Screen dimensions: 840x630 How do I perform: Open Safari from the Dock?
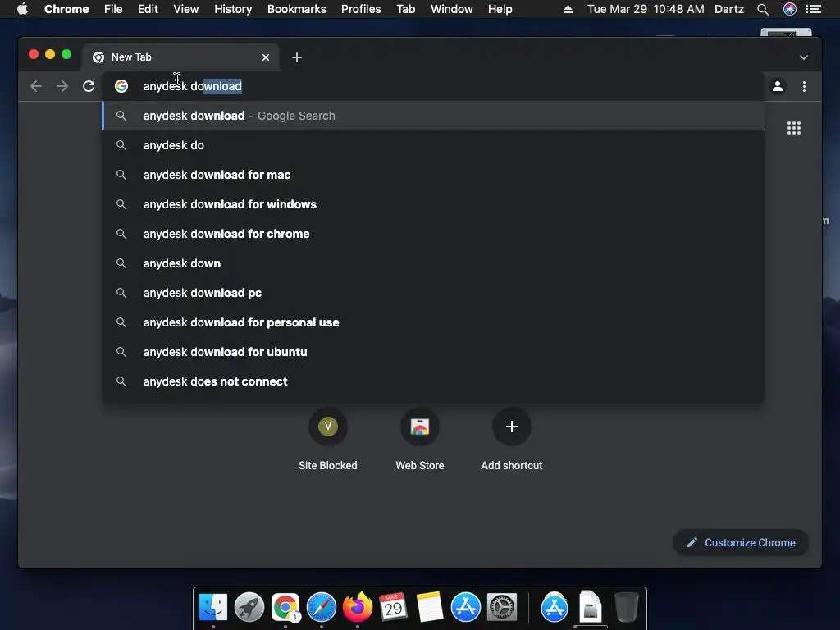click(322, 607)
